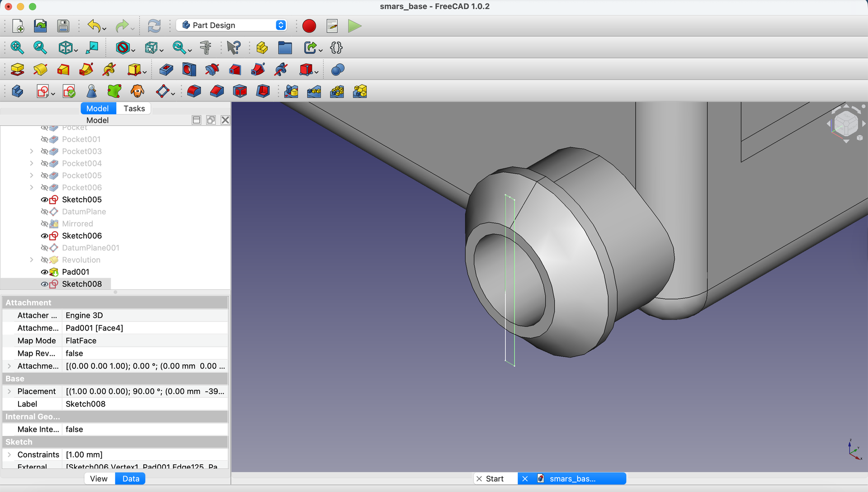Open a file with the Open icon

tap(40, 26)
